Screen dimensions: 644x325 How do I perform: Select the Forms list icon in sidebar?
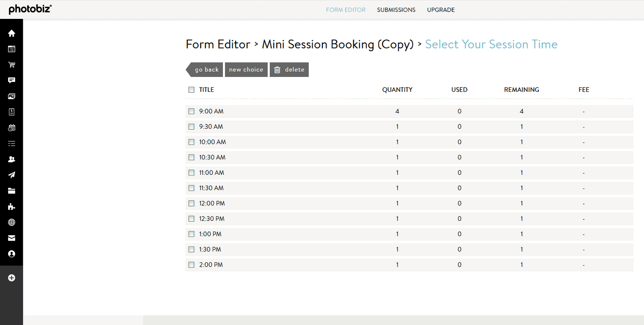click(11, 143)
